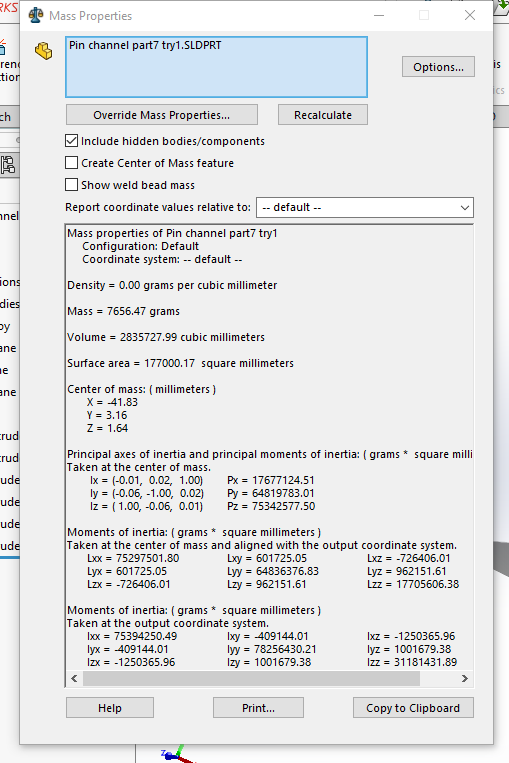Click the Mass = 7656.47 grams line
This screenshot has width=509, height=763.
pos(124,311)
